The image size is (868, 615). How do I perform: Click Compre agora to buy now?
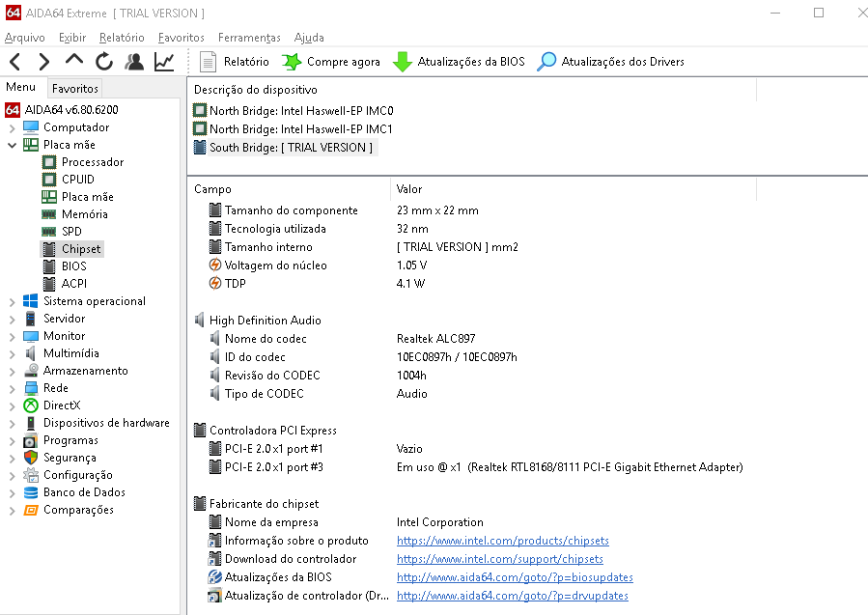pyautogui.click(x=330, y=62)
